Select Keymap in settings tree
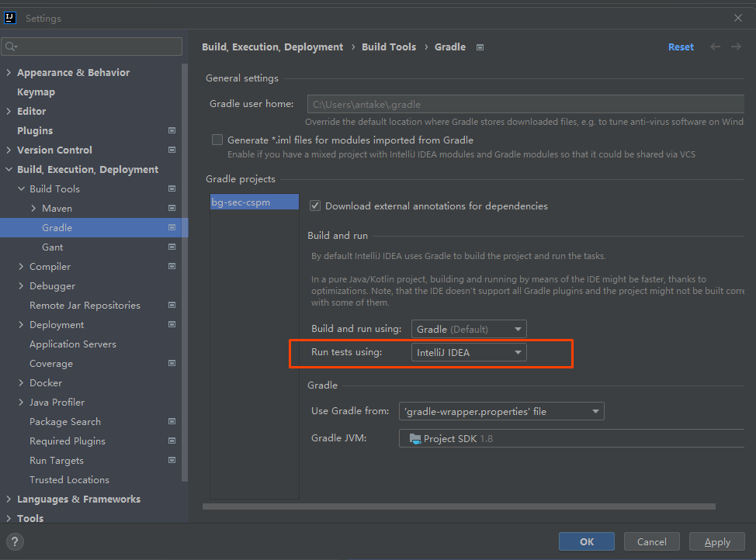This screenshot has height=560, width=756. (36, 92)
